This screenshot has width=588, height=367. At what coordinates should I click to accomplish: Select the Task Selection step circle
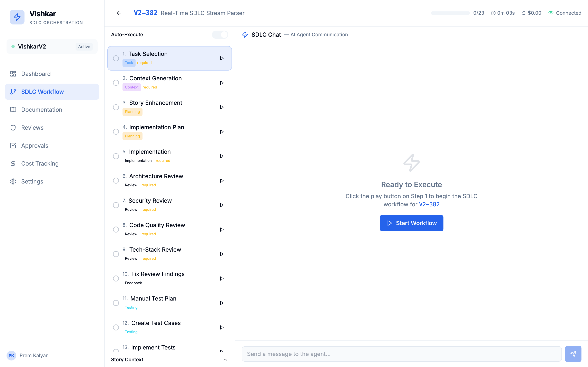click(116, 58)
